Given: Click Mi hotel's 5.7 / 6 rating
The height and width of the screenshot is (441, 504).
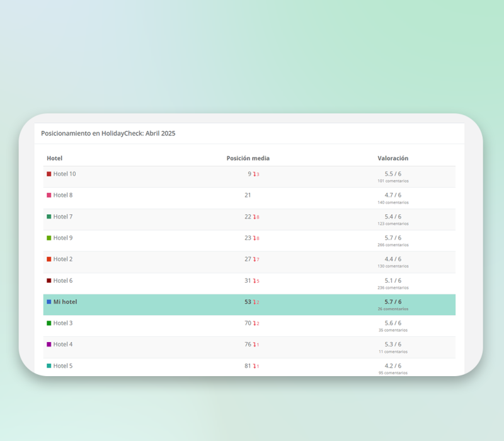Looking at the screenshot, I should 392,302.
